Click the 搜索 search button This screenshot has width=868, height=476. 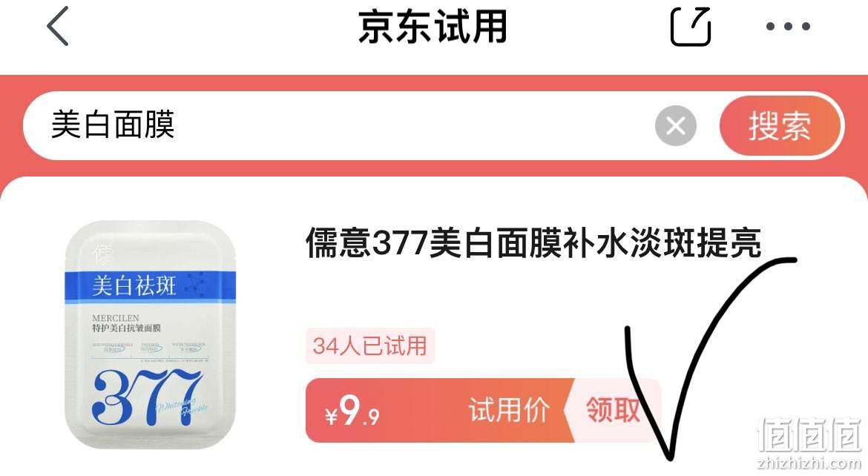coord(780,125)
